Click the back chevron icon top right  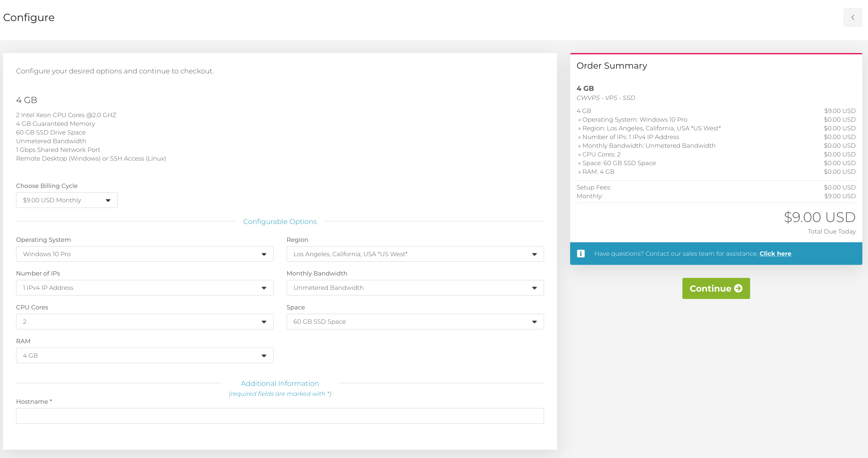[853, 18]
